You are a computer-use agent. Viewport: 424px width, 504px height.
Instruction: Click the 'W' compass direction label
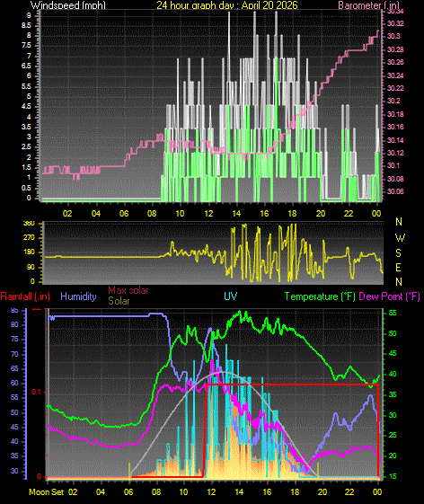(x=400, y=238)
